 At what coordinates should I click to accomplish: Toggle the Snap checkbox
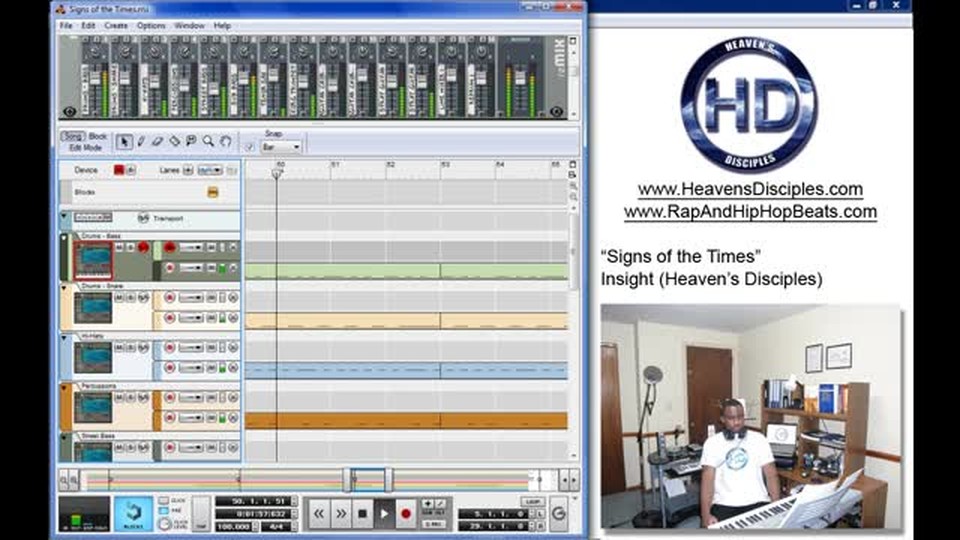tap(249, 148)
